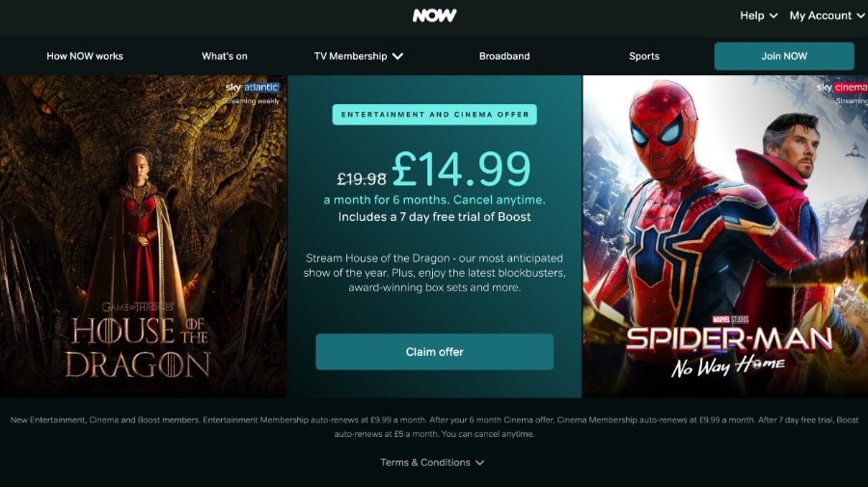Select Broadband in the navigation bar

[504, 56]
